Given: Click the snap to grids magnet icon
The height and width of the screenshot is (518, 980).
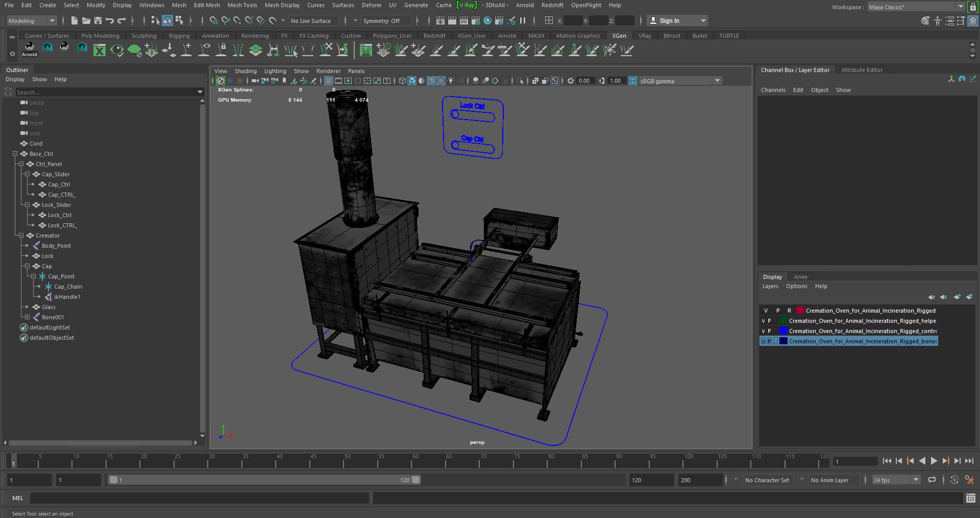Looking at the screenshot, I should [x=213, y=20].
